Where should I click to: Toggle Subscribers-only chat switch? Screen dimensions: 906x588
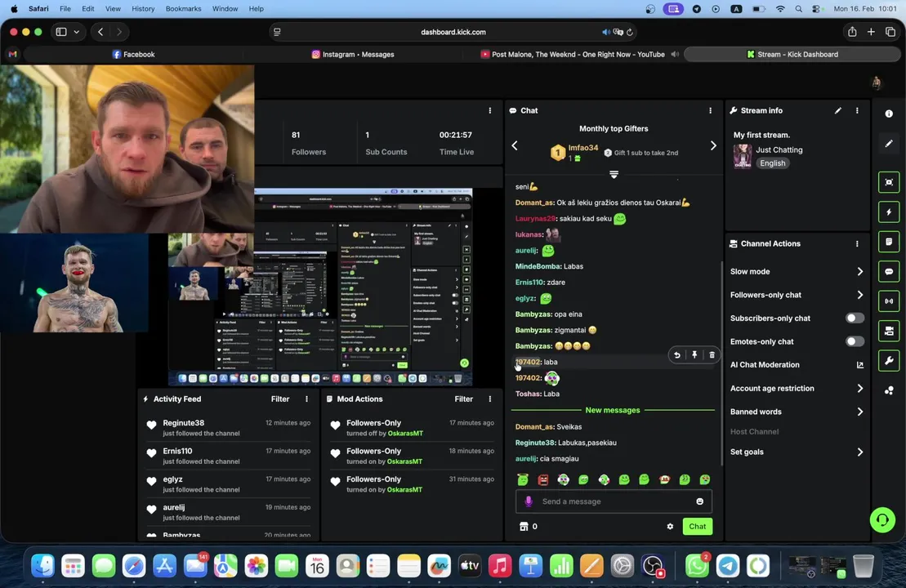point(855,318)
